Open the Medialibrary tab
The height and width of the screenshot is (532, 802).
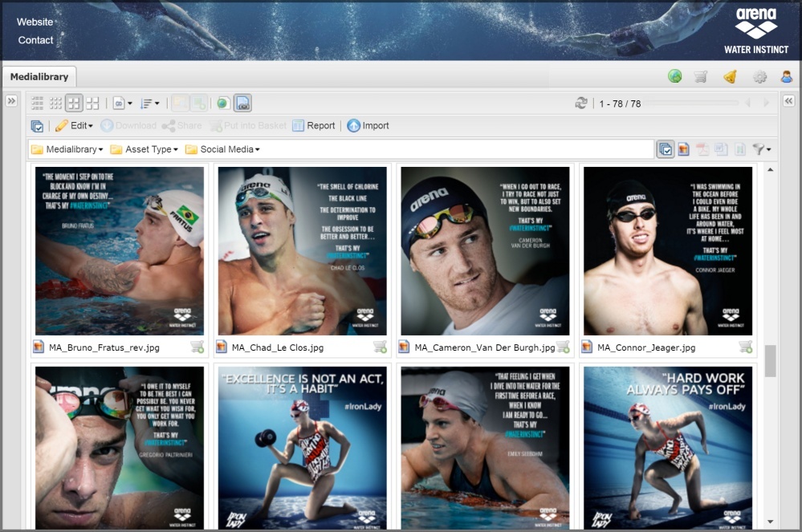coord(39,77)
